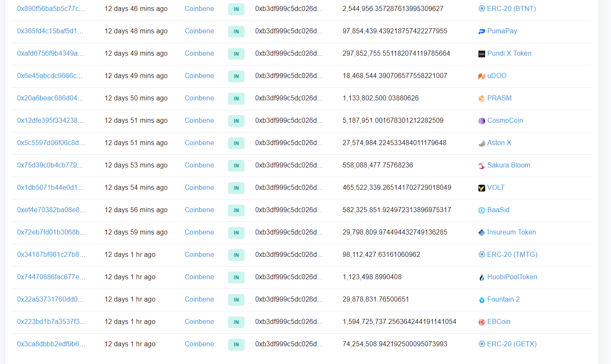Click the Sakura Bloom token logo icon
Image resolution: width=611 pixels, height=364 pixels.
[x=482, y=165]
